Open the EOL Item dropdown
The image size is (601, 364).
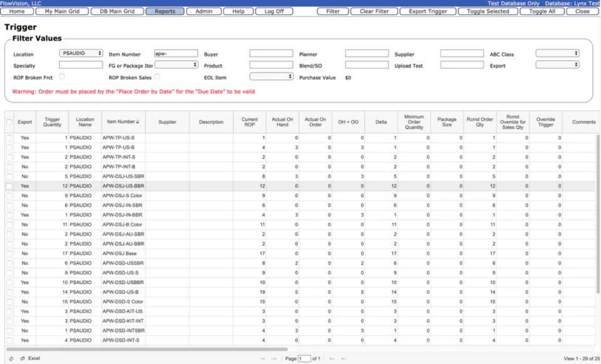click(271, 76)
